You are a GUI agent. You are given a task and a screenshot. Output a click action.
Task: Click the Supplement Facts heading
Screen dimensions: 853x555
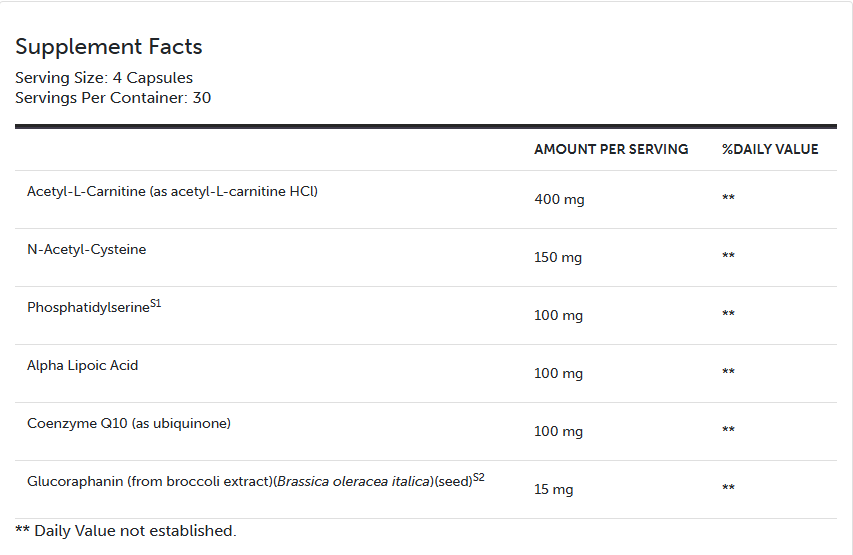point(109,47)
